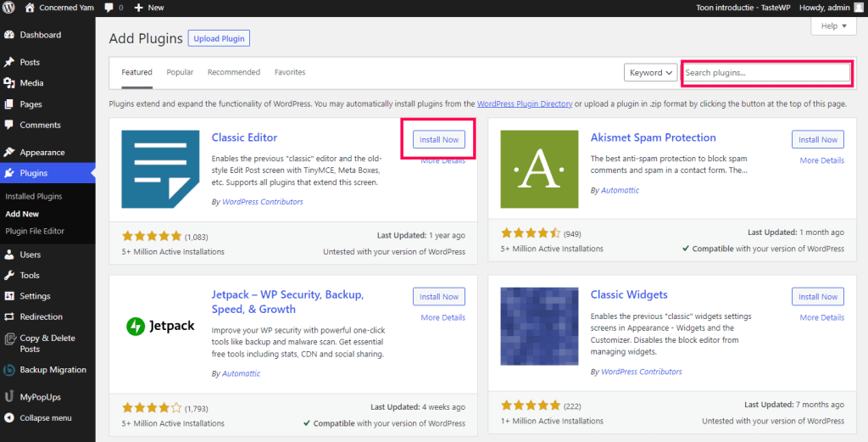
Task: Click the Concerned Yam site name
Action: (66, 8)
